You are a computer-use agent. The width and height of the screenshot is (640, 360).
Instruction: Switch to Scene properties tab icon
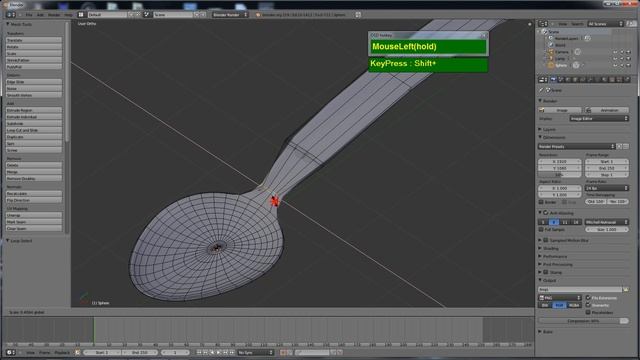tap(561, 80)
